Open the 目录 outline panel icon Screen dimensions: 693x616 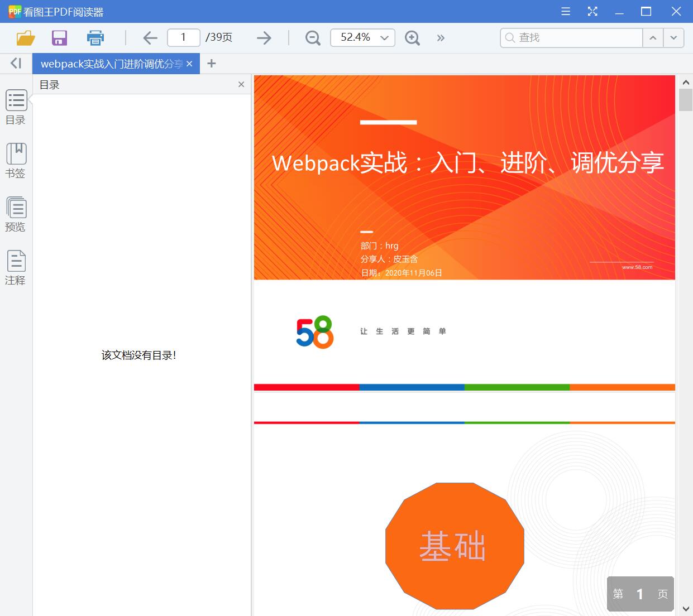point(16,107)
